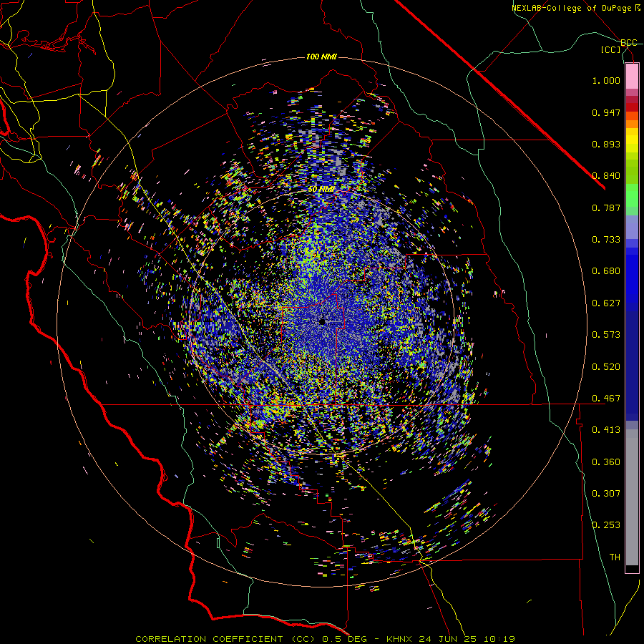The height and width of the screenshot is (644, 644).
Task: Click the KHNX station identifier in caption
Action: (401, 639)
